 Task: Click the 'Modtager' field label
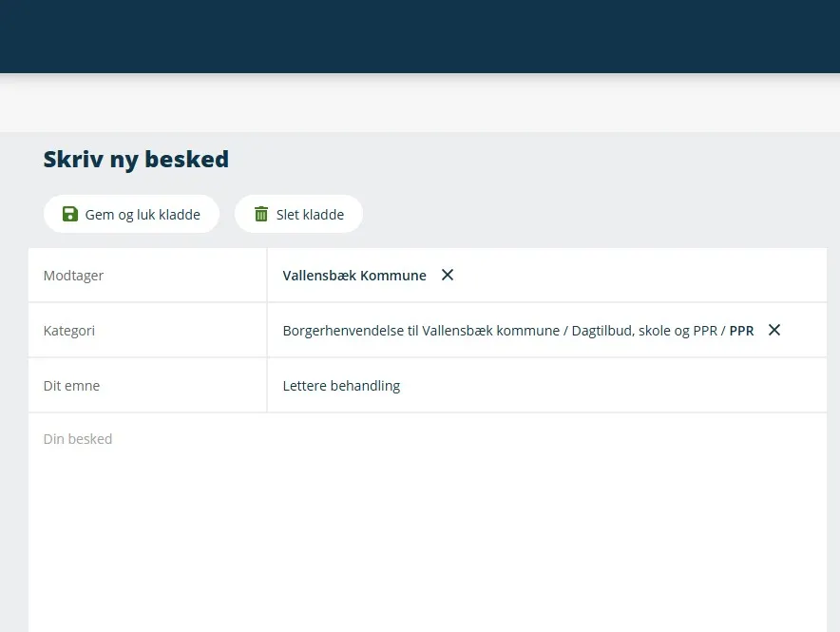pos(73,276)
